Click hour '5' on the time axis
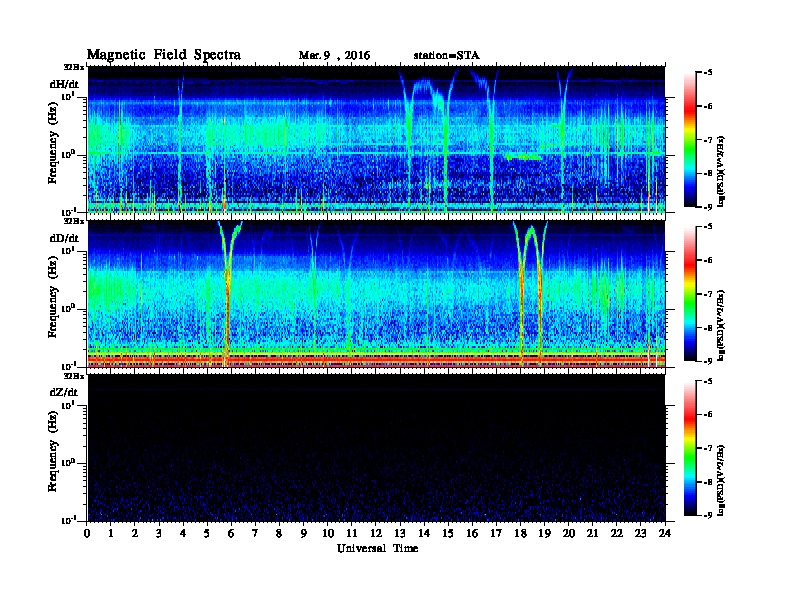 click(x=207, y=533)
